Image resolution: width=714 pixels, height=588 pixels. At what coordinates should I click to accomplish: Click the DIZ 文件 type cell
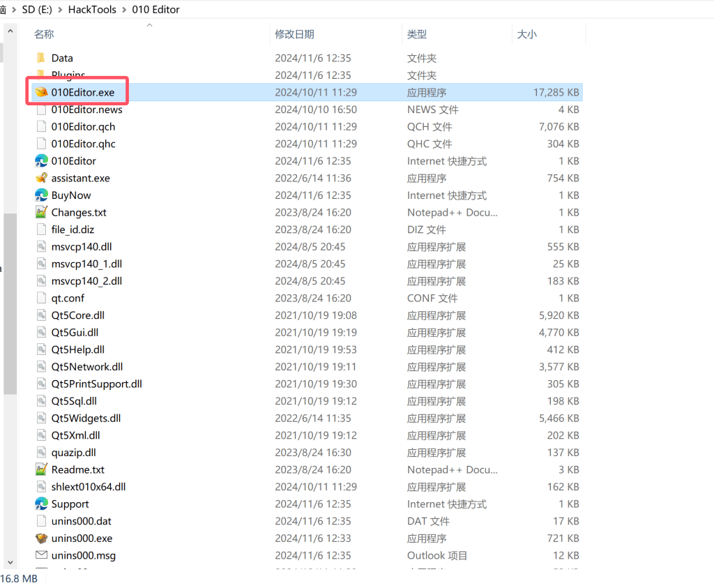(x=426, y=229)
